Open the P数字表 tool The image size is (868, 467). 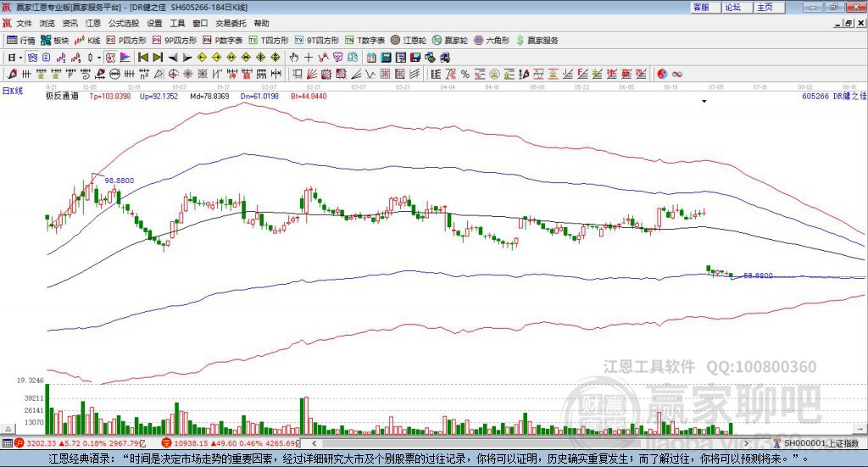pyautogui.click(x=223, y=41)
